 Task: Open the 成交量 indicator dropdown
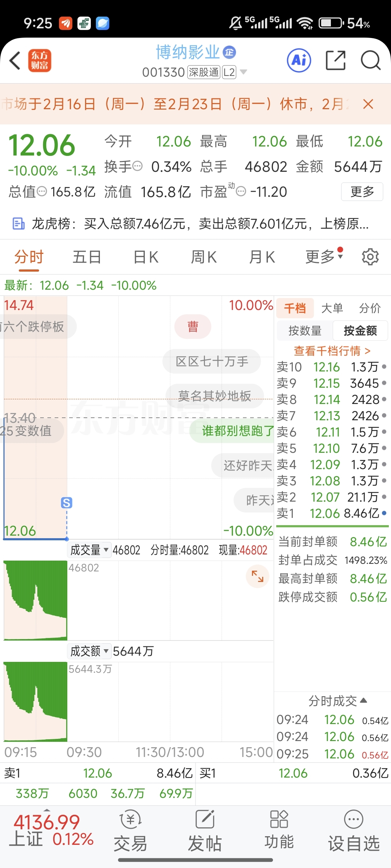coord(89,550)
